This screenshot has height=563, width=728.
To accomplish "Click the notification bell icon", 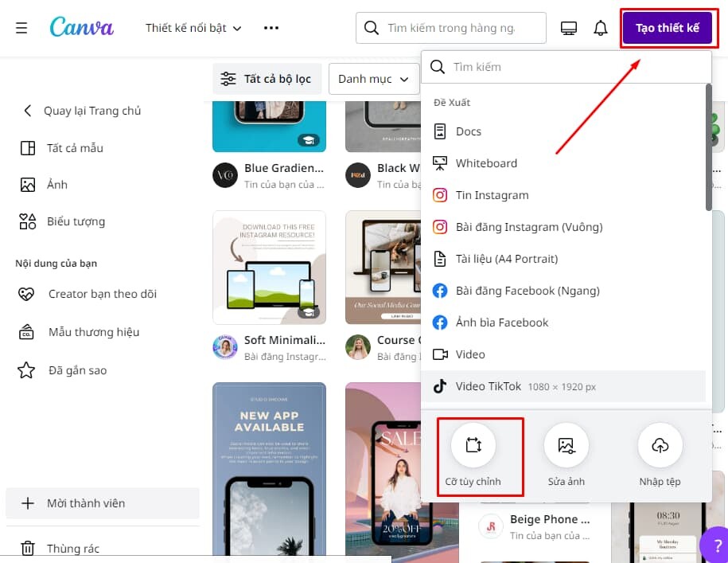I will [x=601, y=28].
